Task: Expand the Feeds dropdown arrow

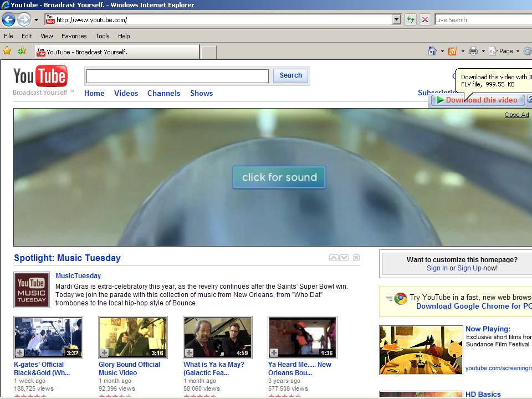Action: coord(462,52)
